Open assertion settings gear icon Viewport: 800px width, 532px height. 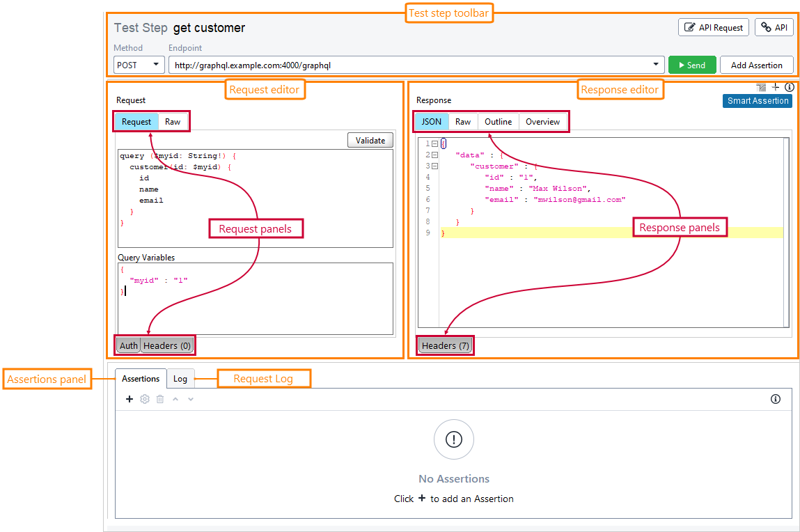pos(145,399)
